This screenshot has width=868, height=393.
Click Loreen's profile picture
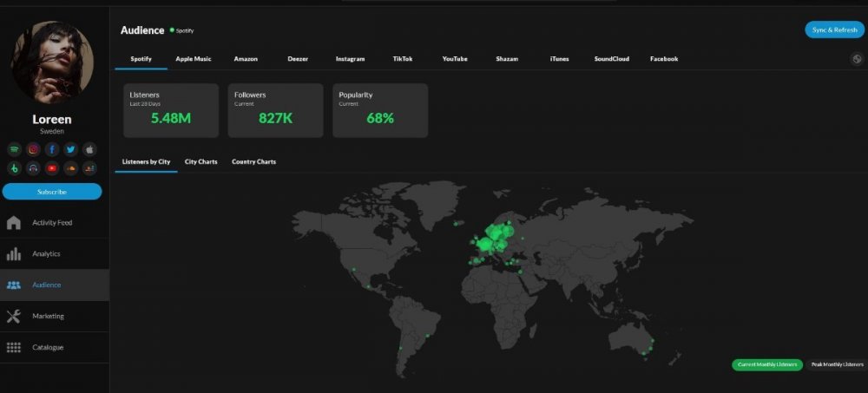tap(52, 61)
